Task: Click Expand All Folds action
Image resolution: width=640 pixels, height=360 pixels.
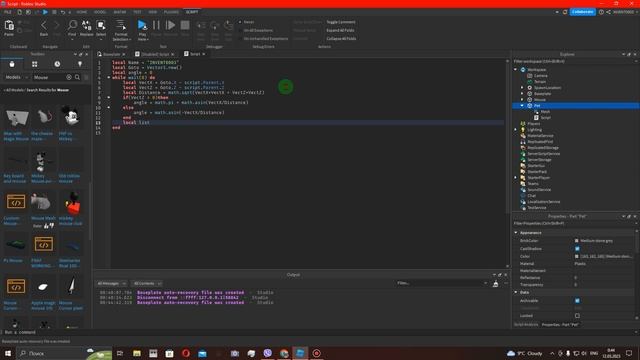Action: click(340, 30)
